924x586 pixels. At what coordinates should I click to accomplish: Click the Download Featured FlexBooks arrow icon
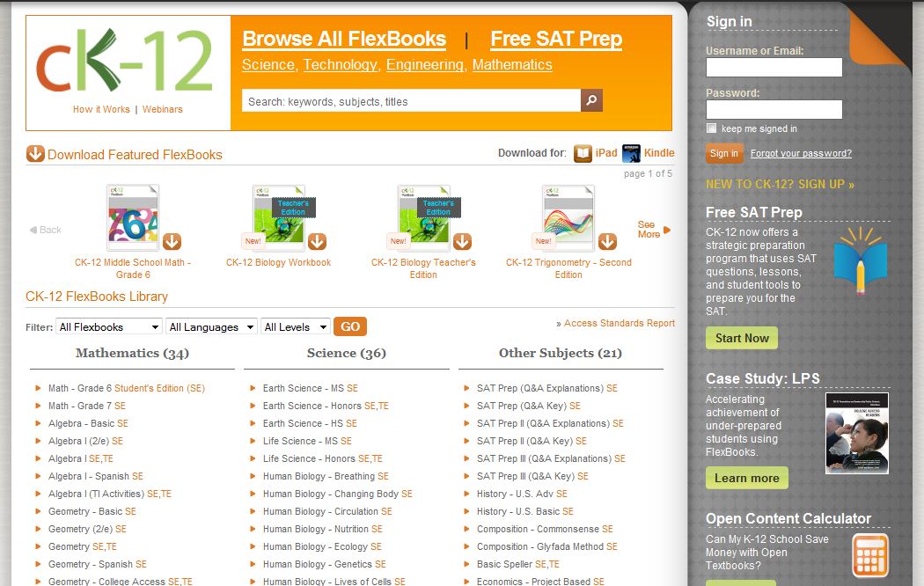click(x=35, y=154)
